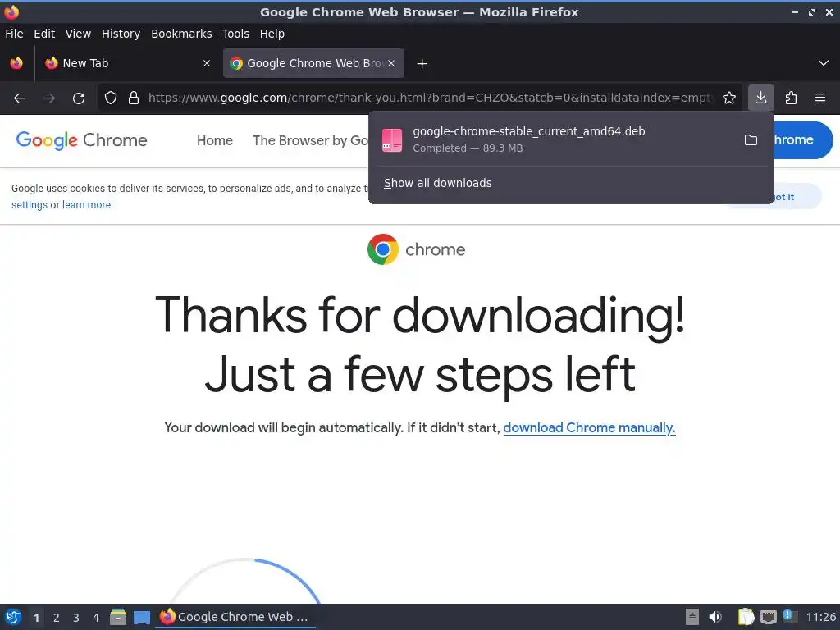Click the taskbar clock showing 11:26

[820, 617]
